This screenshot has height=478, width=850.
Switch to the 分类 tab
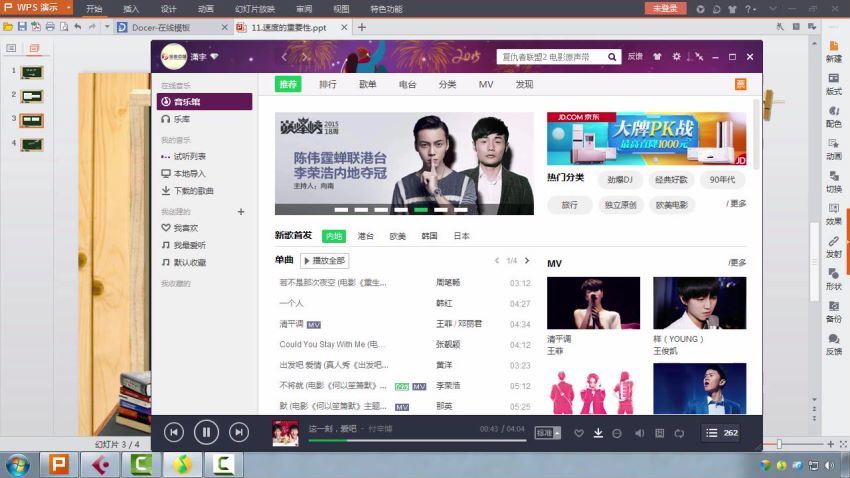point(447,84)
